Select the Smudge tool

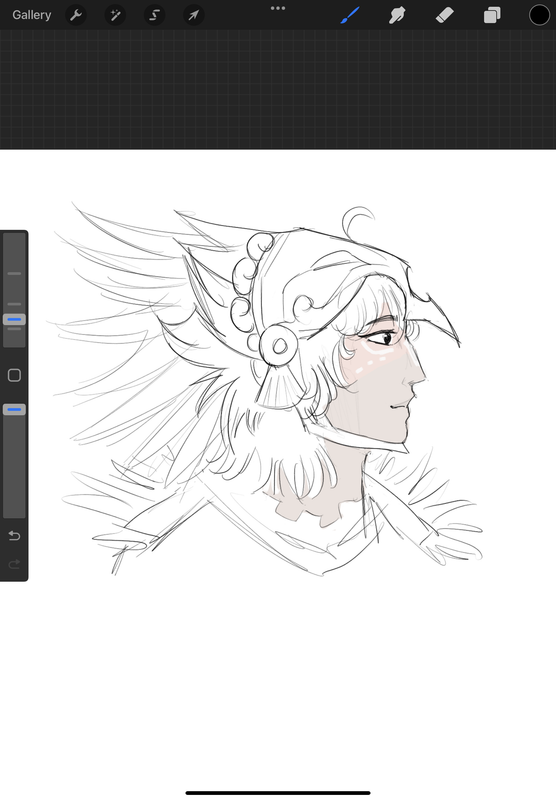(397, 15)
